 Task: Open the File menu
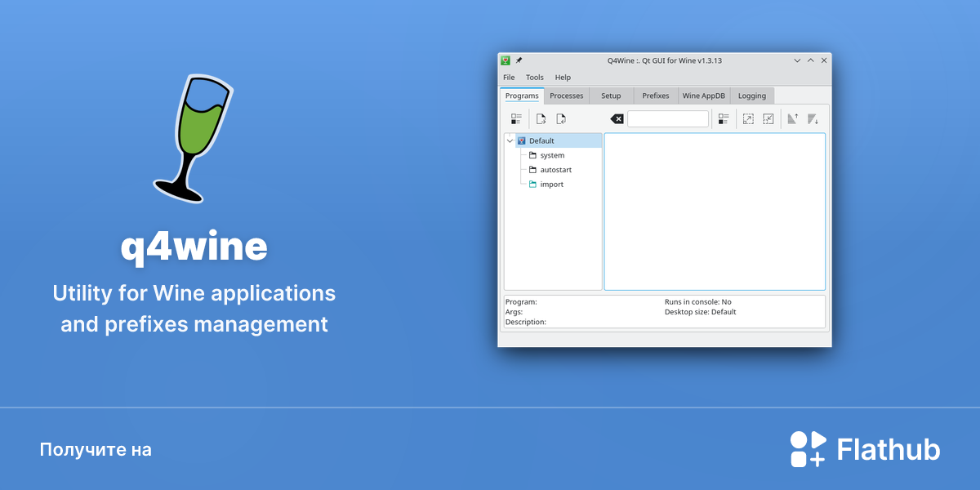[x=509, y=78]
